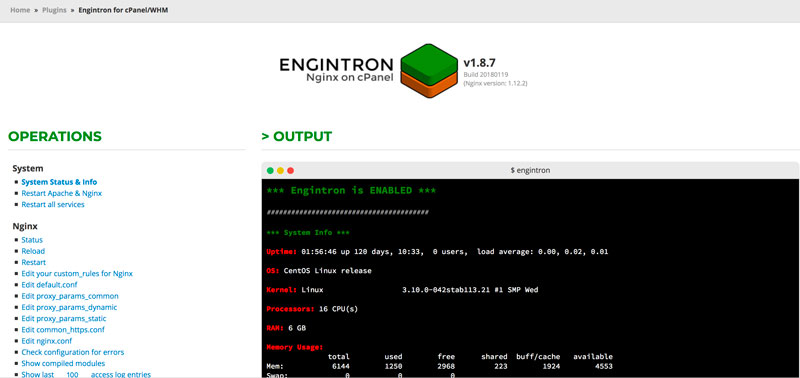The image size is (800, 378).
Task: Click the OPERATIONS heading
Action: [55, 137]
